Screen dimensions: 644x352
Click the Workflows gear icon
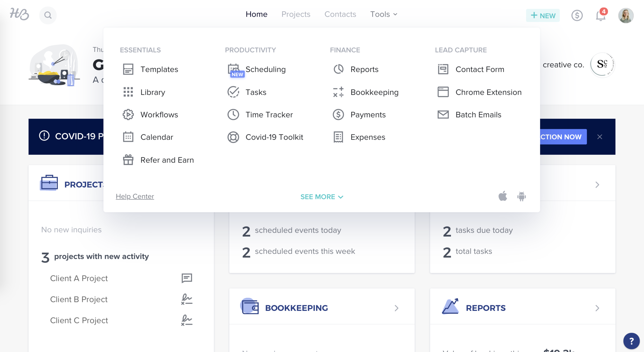pyautogui.click(x=128, y=115)
